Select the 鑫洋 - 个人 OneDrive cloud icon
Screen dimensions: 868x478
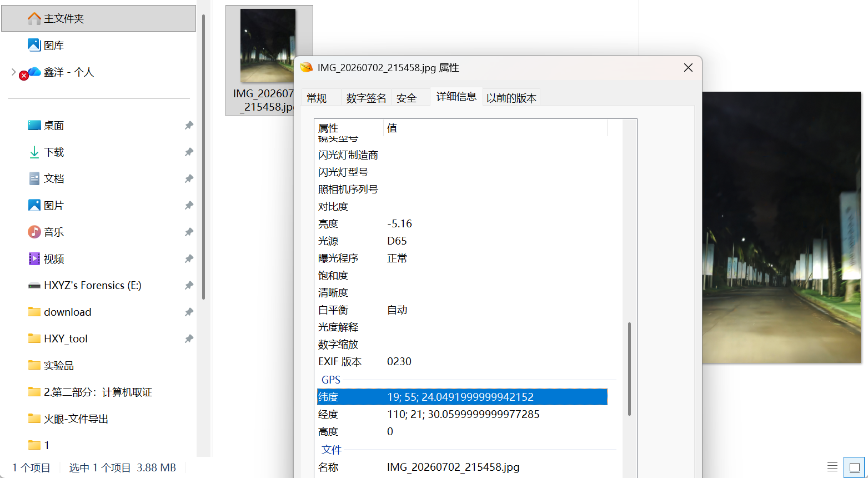pyautogui.click(x=34, y=72)
